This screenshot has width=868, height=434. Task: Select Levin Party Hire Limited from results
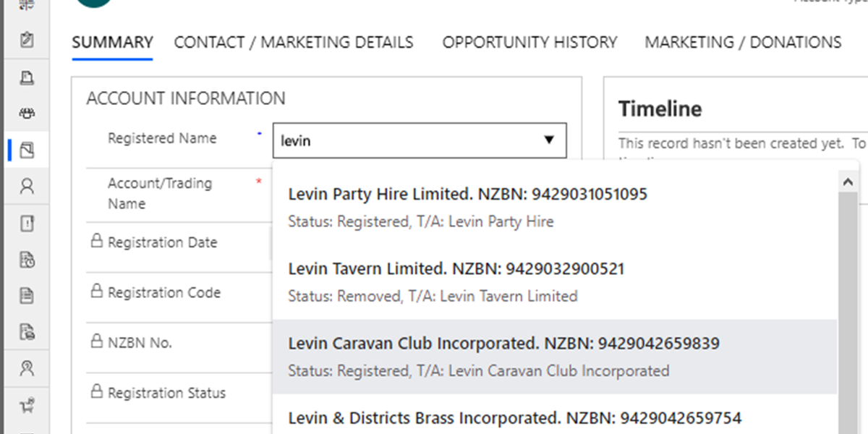555,208
